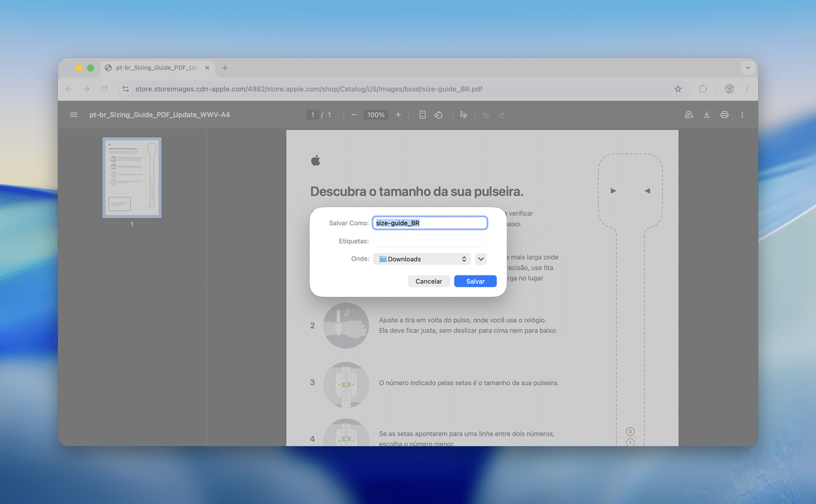Image resolution: width=816 pixels, height=504 pixels.
Task: Save PDF to Google Drive icon
Action: click(688, 115)
